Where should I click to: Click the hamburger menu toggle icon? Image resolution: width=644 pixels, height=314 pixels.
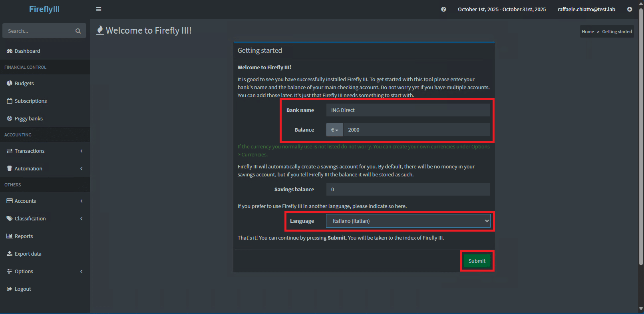(99, 9)
